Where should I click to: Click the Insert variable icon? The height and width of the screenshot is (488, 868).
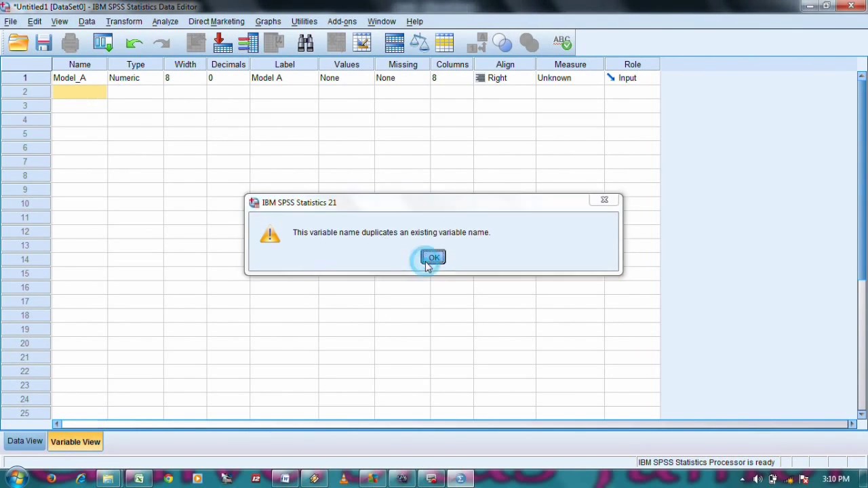pyautogui.click(x=362, y=43)
